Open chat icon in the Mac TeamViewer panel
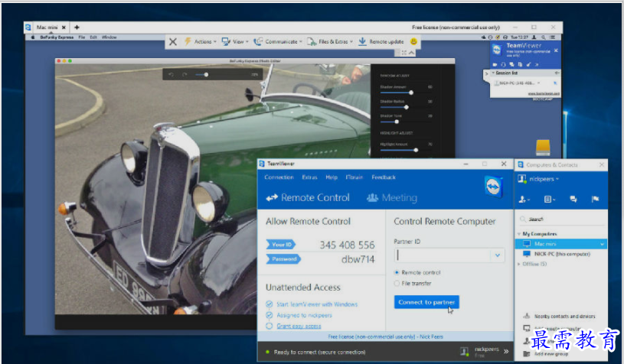624x364 pixels. pyautogui.click(x=511, y=64)
